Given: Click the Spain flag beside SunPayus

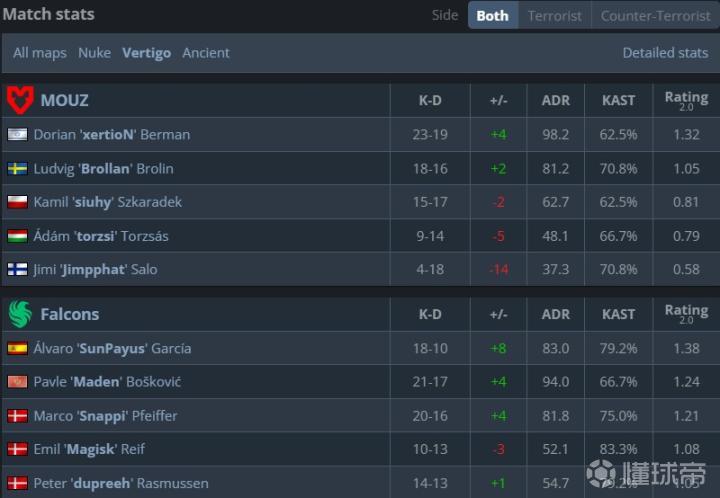Looking at the screenshot, I should (x=17, y=348).
